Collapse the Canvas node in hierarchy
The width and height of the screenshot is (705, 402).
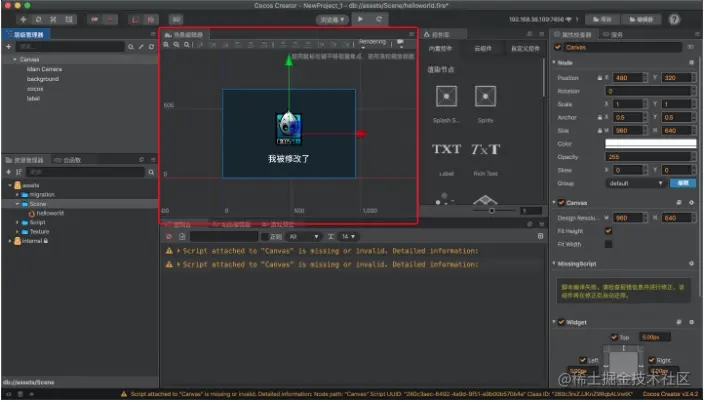[x=15, y=59]
